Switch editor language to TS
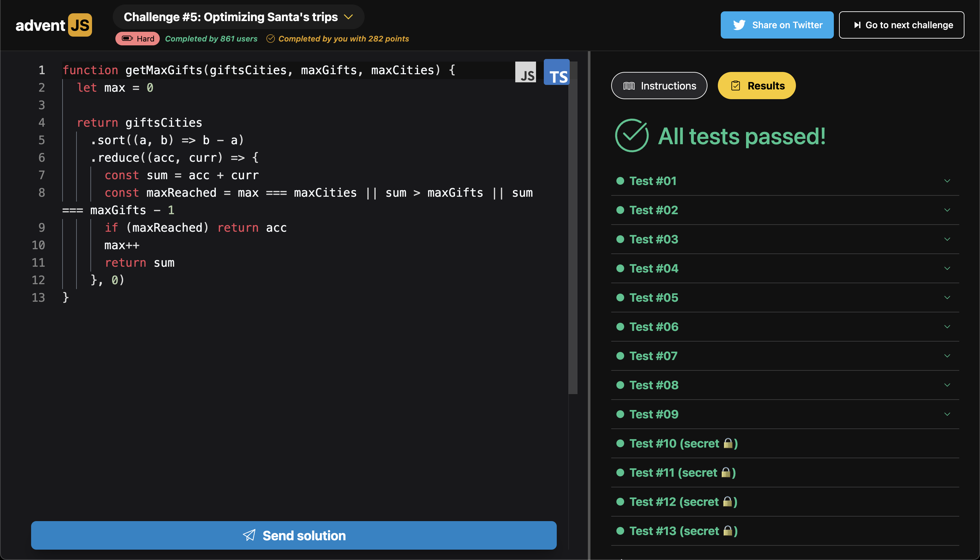 pos(556,72)
